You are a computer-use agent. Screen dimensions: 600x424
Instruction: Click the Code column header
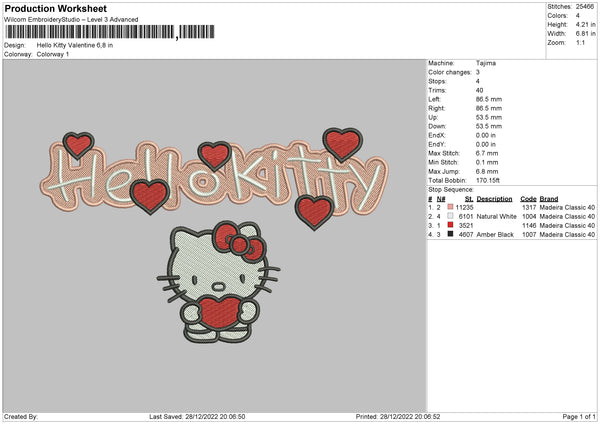coord(528,199)
